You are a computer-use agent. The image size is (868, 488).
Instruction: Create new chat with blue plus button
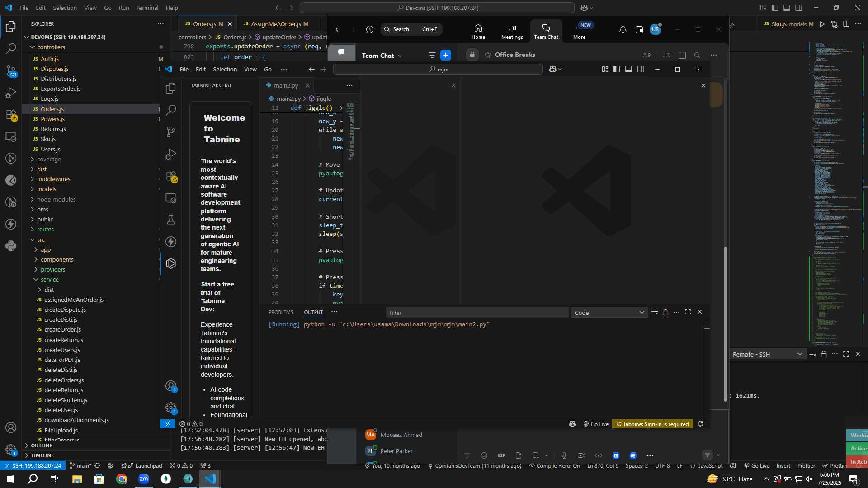(x=446, y=55)
